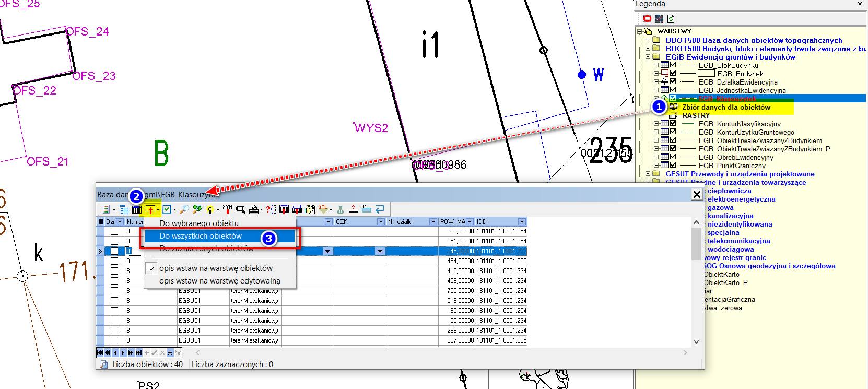This screenshot has height=389, width=868.
Task: Click the dbf export icon
Action: pos(297,209)
